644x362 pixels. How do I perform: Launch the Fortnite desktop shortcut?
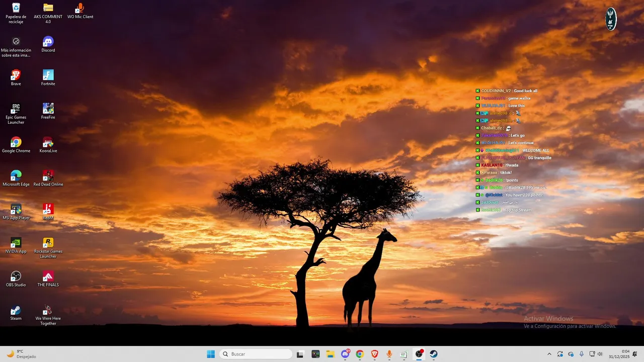(x=48, y=78)
